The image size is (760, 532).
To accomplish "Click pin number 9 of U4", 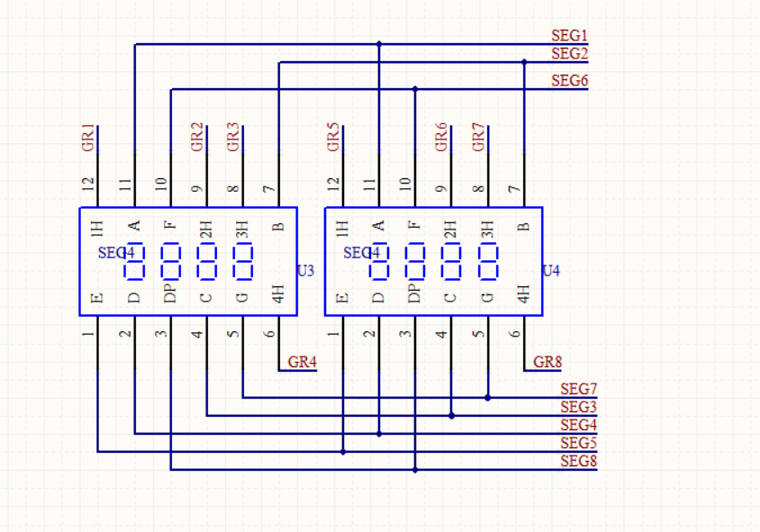I will pyautogui.click(x=441, y=188).
